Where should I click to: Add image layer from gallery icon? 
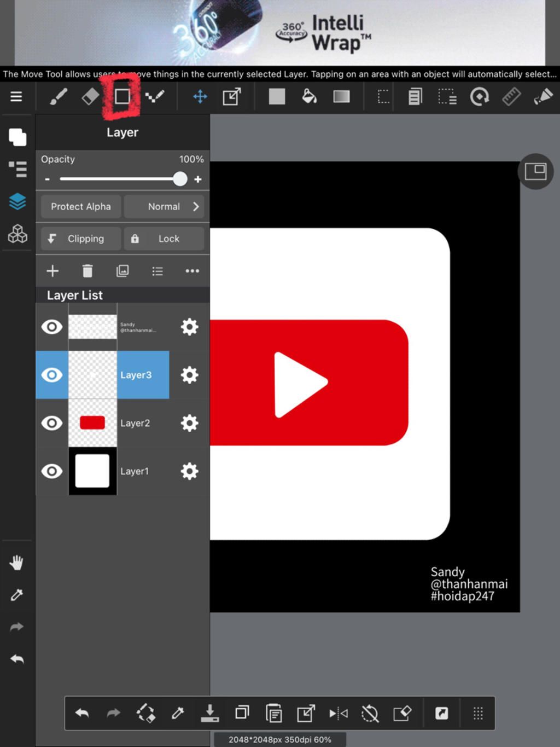[122, 271]
